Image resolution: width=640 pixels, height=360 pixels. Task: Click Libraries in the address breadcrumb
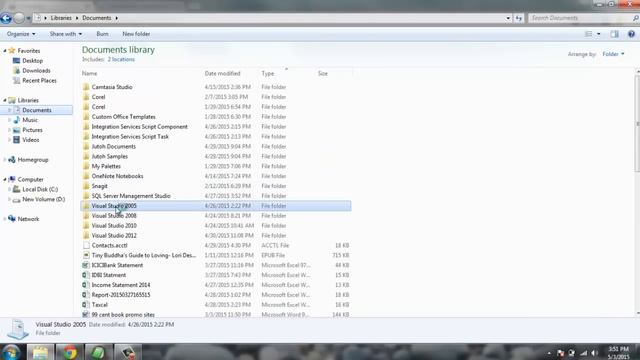point(61,18)
